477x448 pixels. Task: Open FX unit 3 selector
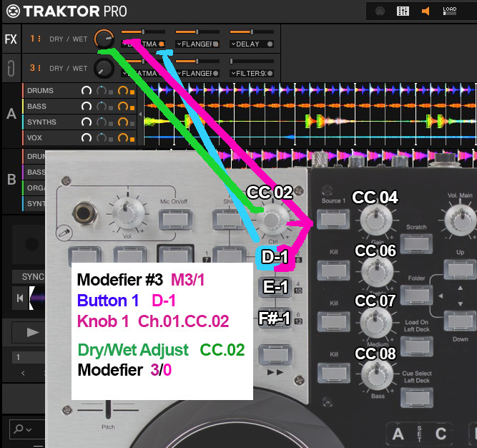click(x=35, y=68)
